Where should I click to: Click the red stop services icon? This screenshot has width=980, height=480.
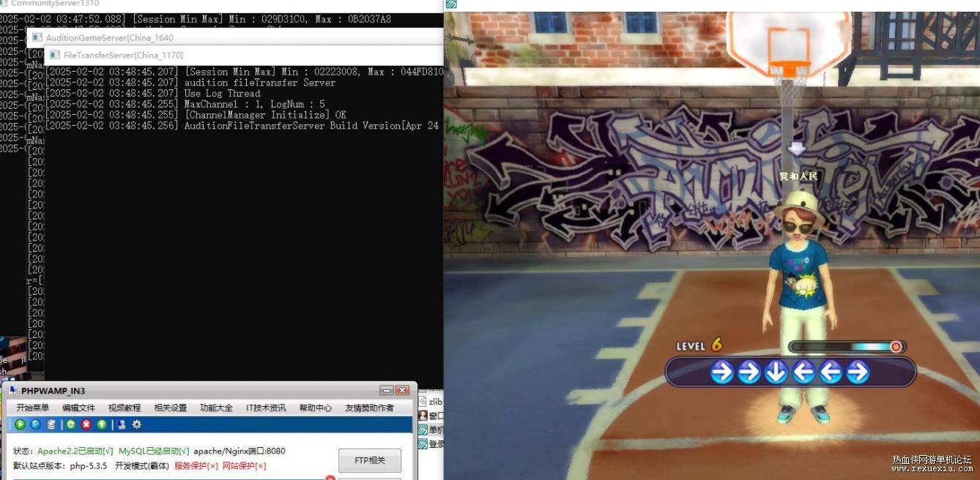pos(86,424)
